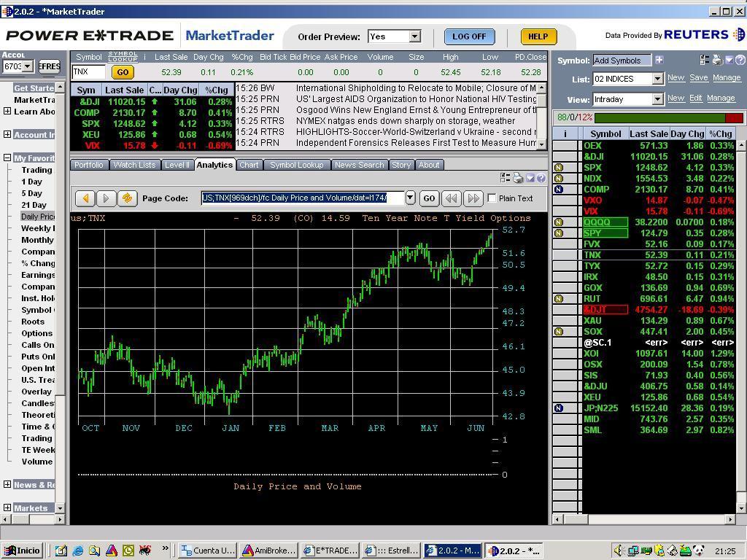This screenshot has height=560, width=747.
Task: Switch to the Level II tab
Action: pos(177,165)
